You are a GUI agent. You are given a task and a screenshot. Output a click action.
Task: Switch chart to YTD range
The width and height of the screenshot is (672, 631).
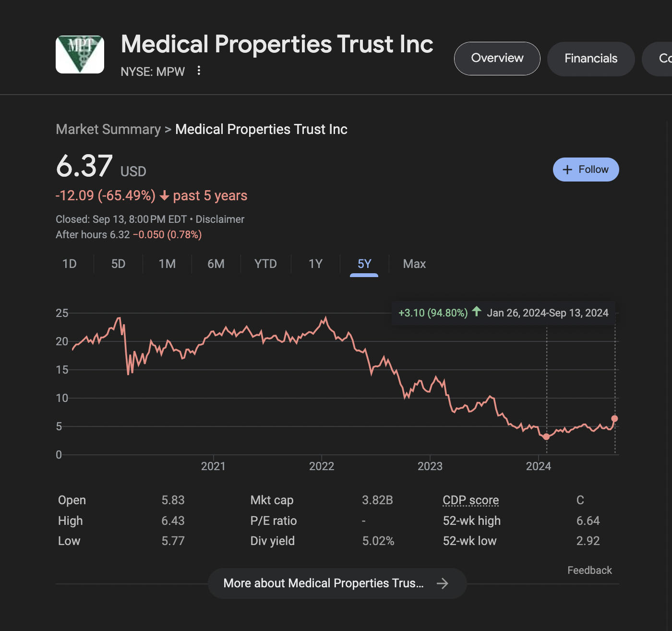(265, 264)
